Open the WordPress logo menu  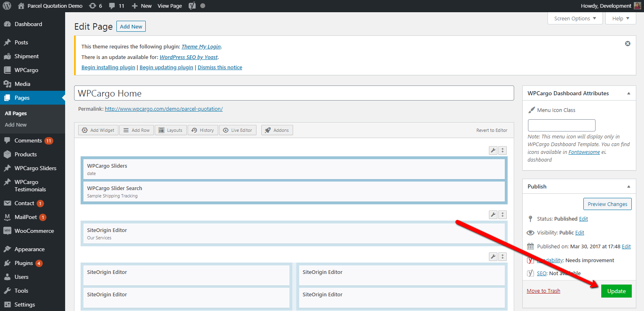[7, 6]
